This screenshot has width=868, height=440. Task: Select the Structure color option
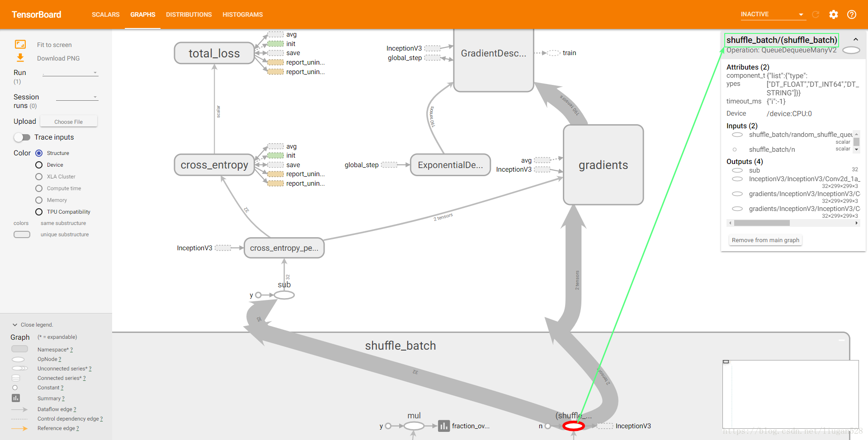39,153
